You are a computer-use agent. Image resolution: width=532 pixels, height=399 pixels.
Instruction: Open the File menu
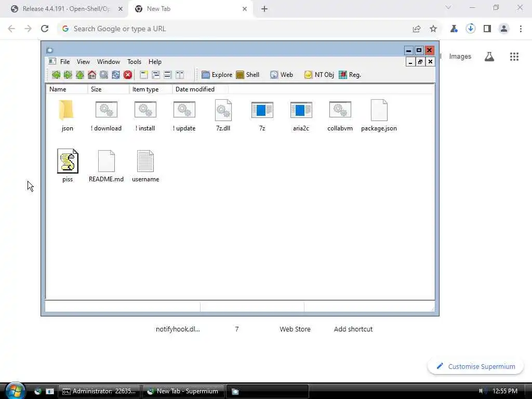[65, 62]
